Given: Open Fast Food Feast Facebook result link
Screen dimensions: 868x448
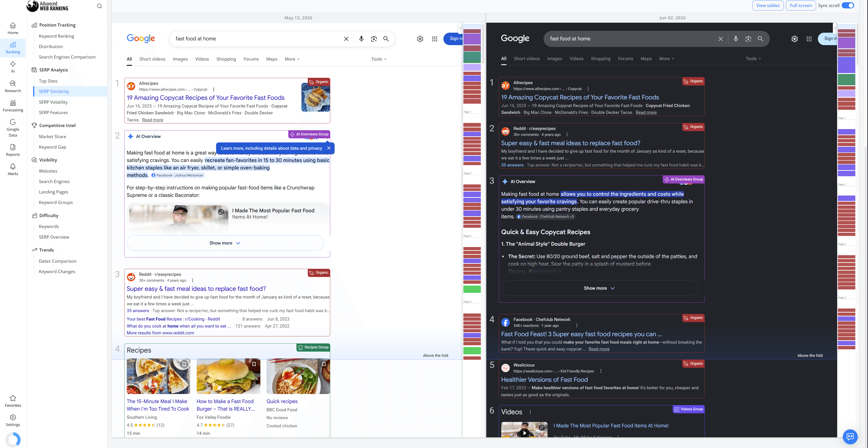Looking at the screenshot, I should [581, 334].
